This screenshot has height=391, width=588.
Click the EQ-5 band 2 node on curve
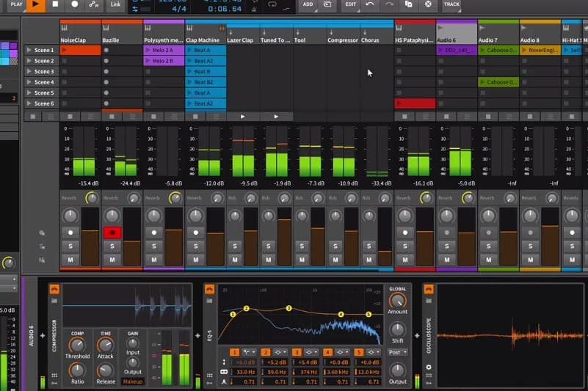pos(246,309)
